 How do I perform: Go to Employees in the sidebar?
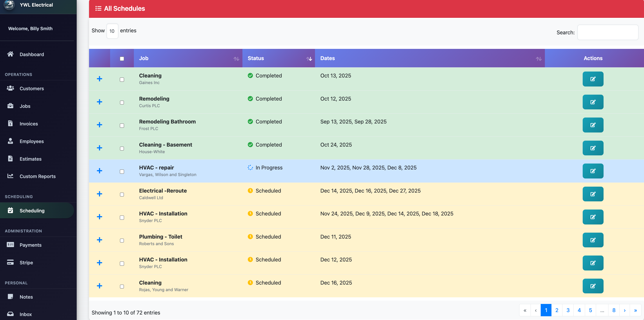click(x=31, y=141)
